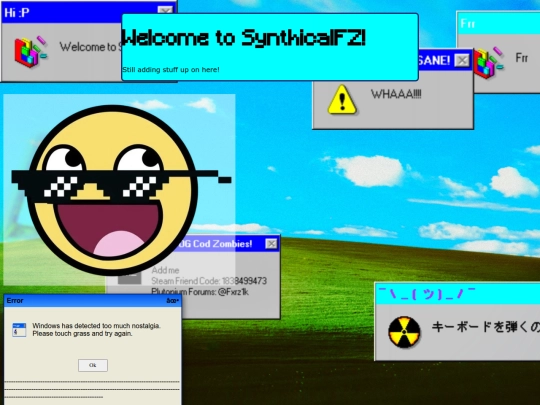Click the Frr window cyan title bar

pos(499,23)
